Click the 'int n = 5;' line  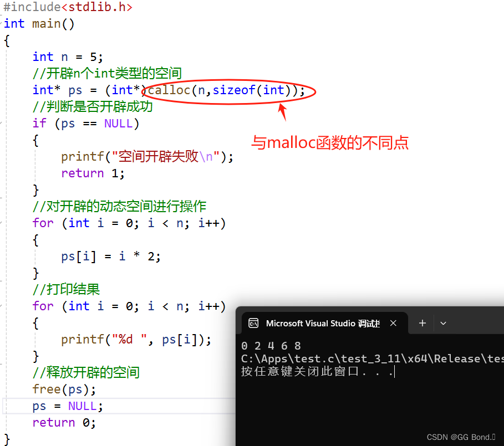click(68, 57)
